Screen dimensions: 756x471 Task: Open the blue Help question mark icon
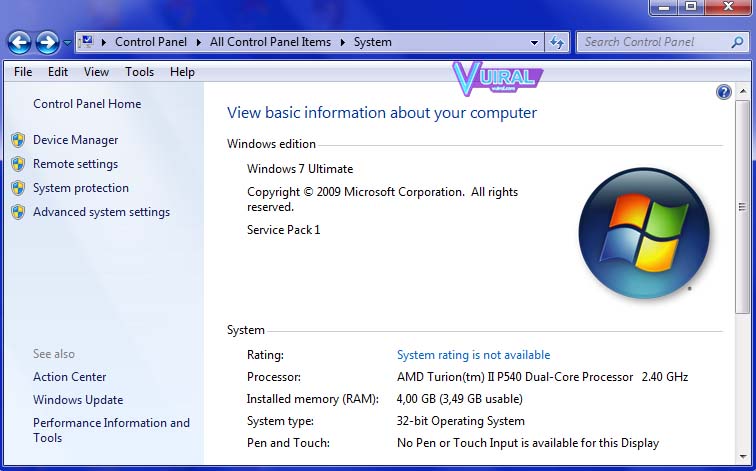pos(724,92)
